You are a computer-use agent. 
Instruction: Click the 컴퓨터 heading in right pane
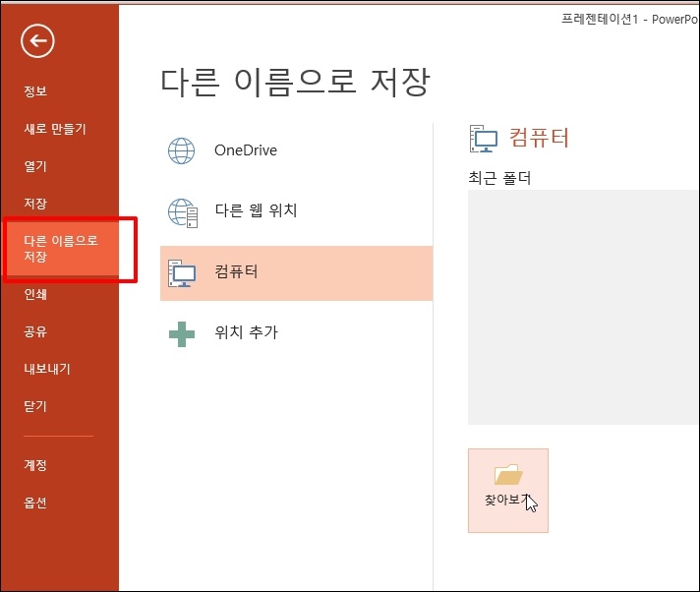(540, 137)
